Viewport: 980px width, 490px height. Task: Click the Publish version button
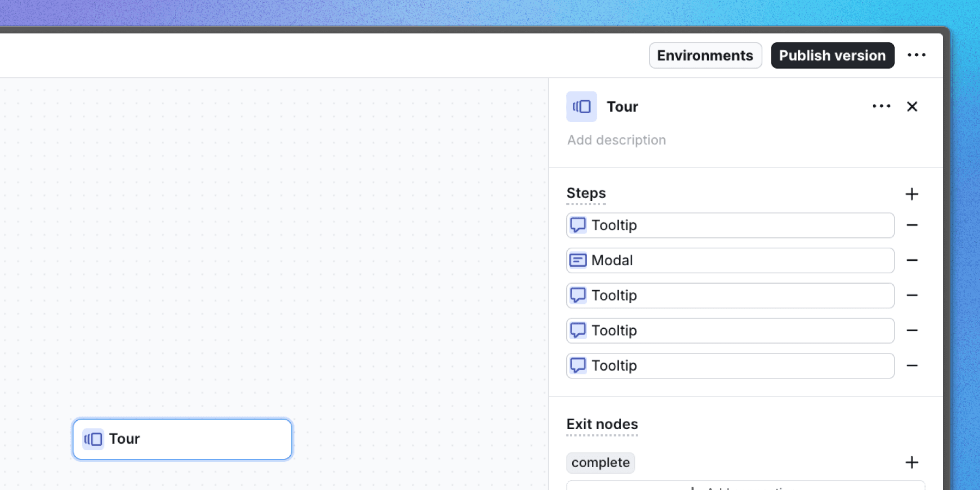(x=832, y=55)
